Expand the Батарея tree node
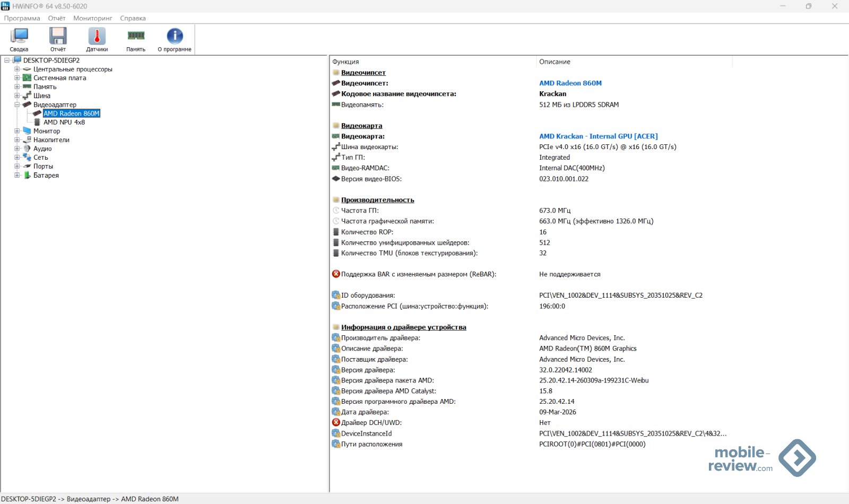The height and width of the screenshot is (504, 849). tap(17, 175)
